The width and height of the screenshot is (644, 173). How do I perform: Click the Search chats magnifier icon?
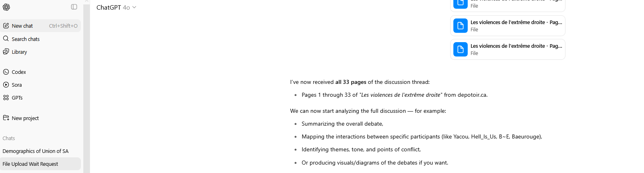click(x=6, y=39)
